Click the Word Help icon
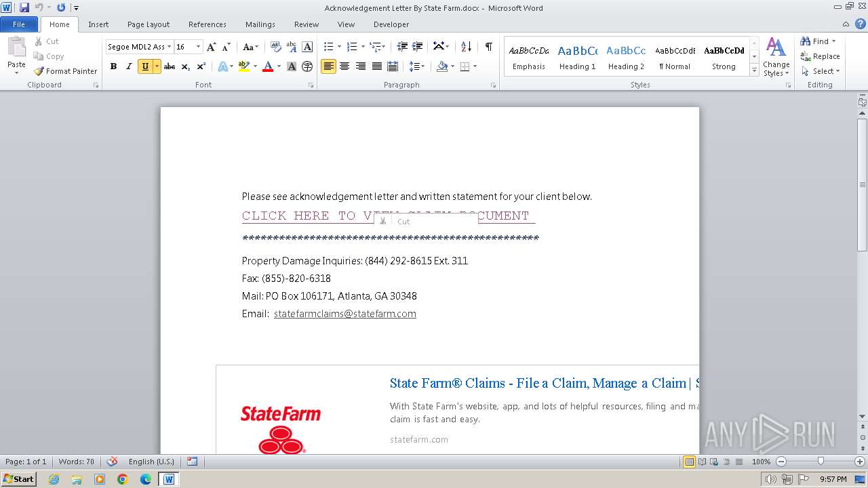 [x=860, y=24]
